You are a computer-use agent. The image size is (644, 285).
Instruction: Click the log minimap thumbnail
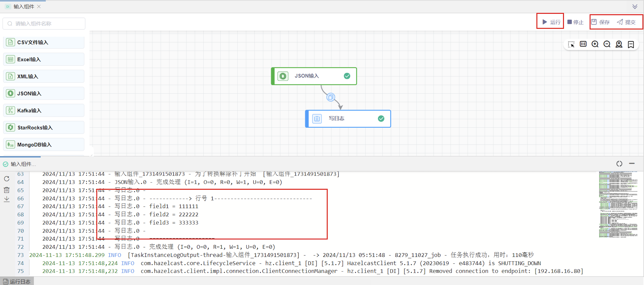tap(618, 204)
